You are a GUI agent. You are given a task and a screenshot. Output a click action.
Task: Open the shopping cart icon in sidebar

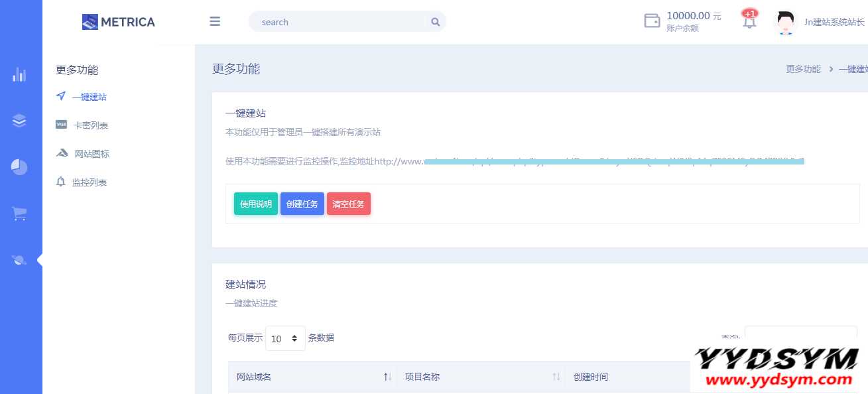pyautogui.click(x=19, y=214)
